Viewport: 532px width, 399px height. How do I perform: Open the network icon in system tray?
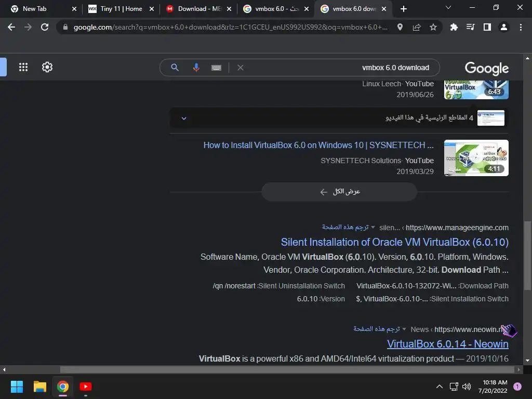click(454, 387)
